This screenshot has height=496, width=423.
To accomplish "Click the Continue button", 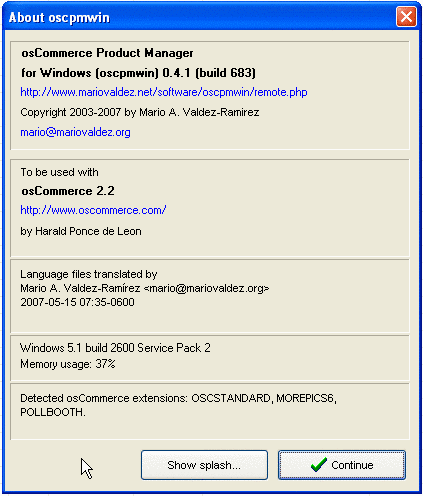I will [342, 465].
